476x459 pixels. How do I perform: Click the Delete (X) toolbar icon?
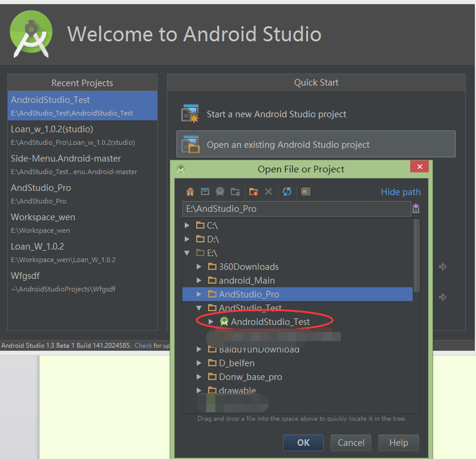[268, 191]
